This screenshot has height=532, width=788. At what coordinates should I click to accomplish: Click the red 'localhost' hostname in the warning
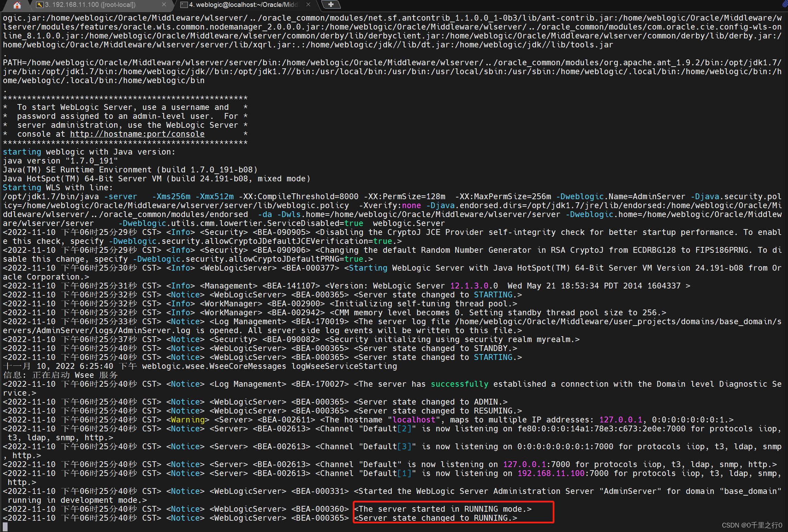click(413, 419)
